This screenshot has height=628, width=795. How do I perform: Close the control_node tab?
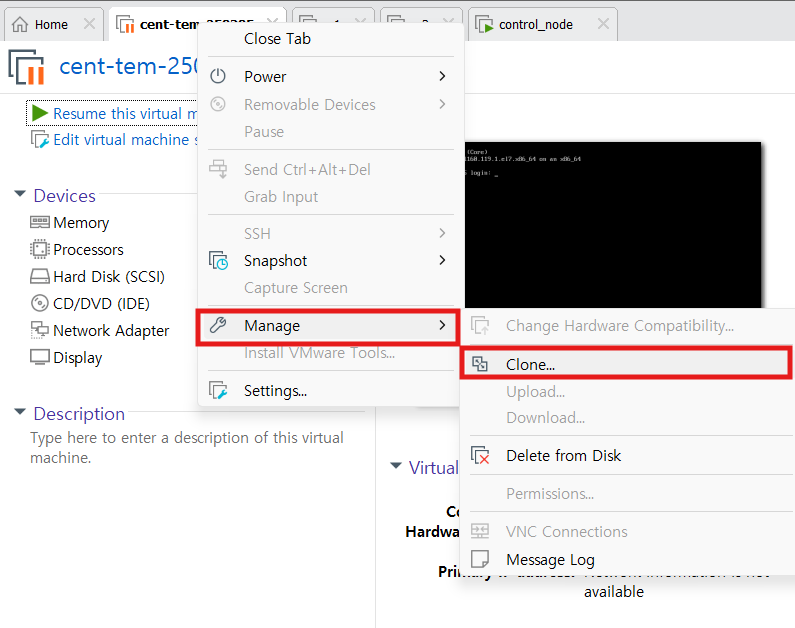point(603,24)
